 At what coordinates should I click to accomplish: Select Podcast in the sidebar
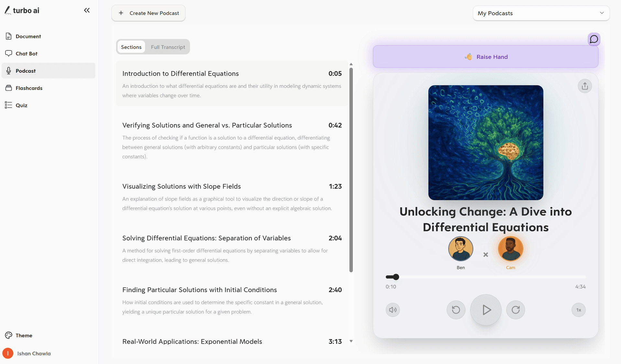tap(49, 70)
